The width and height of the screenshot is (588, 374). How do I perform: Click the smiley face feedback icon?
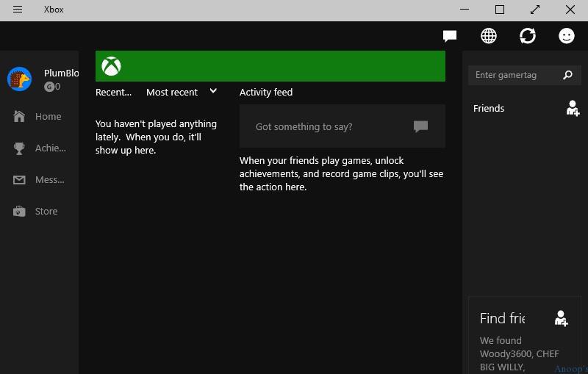[x=567, y=36]
